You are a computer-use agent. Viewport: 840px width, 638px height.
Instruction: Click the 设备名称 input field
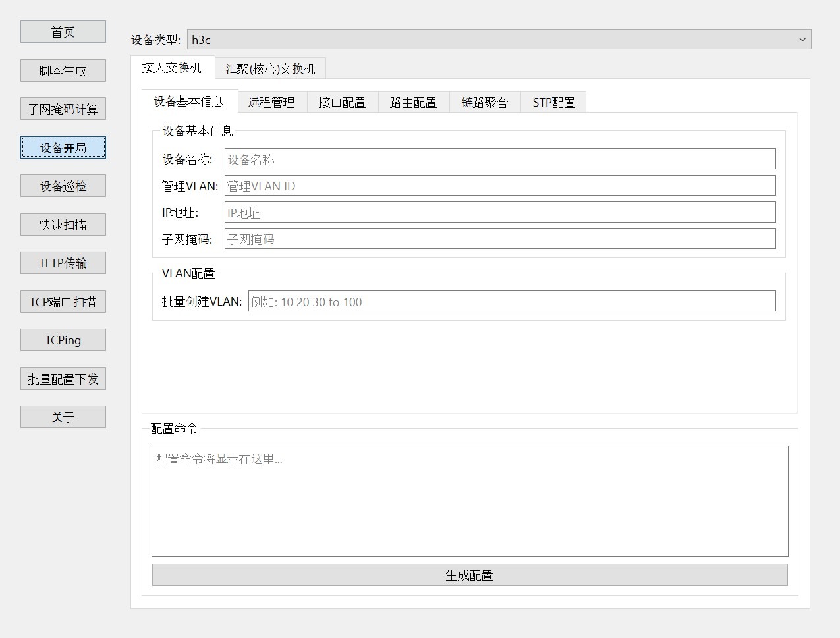499,159
